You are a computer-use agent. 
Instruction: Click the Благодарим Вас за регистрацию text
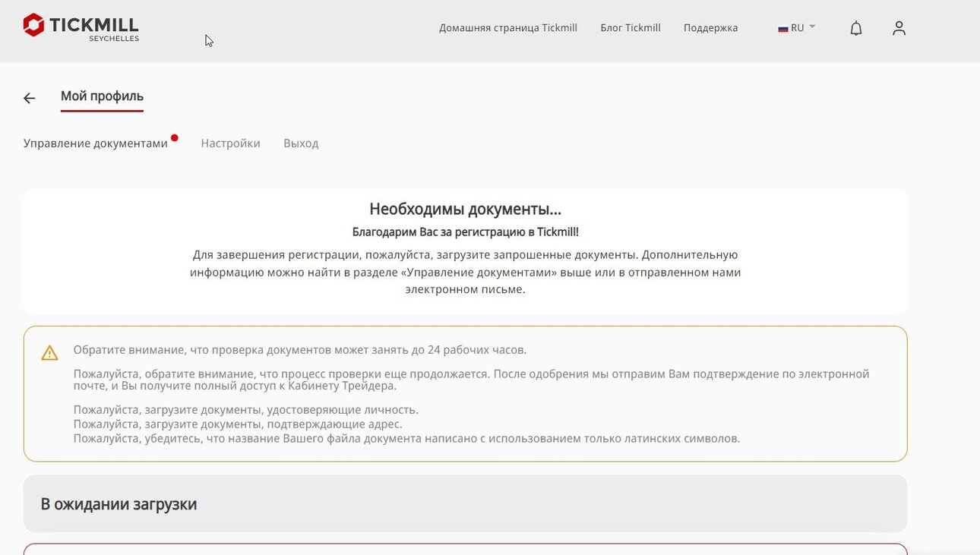[x=465, y=232]
